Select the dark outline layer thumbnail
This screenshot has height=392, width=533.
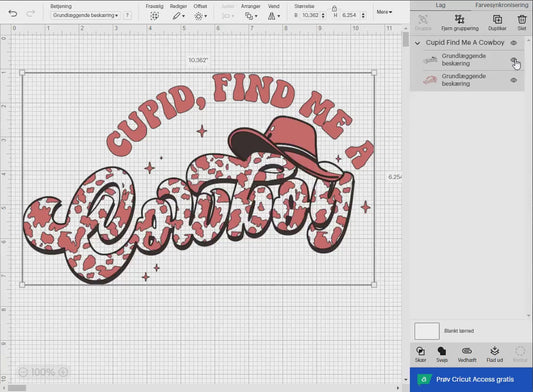coord(430,60)
